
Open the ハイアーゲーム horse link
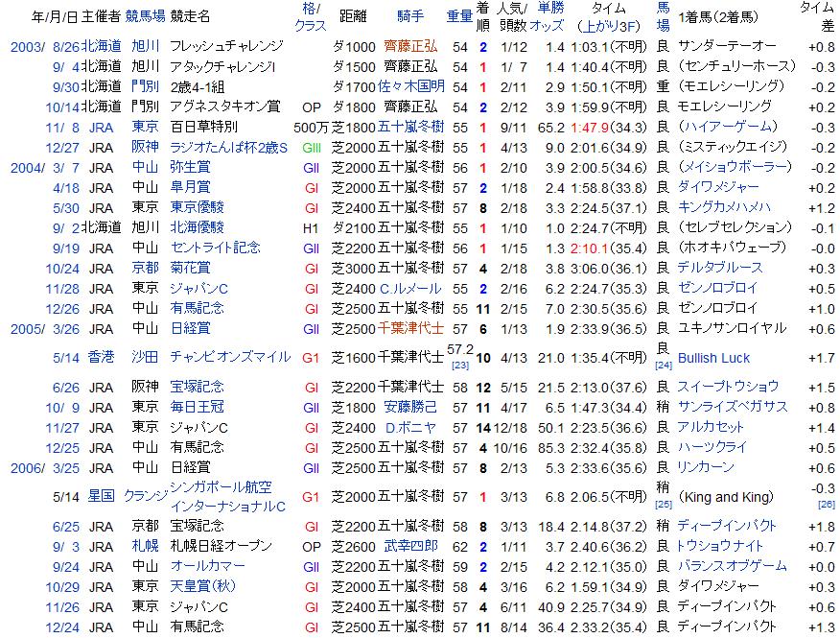731,127
